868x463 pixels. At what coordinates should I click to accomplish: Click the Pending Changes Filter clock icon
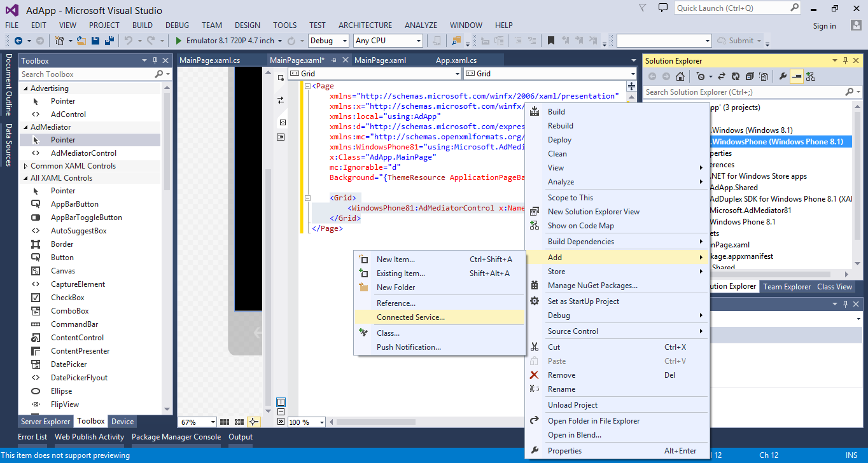(701, 76)
